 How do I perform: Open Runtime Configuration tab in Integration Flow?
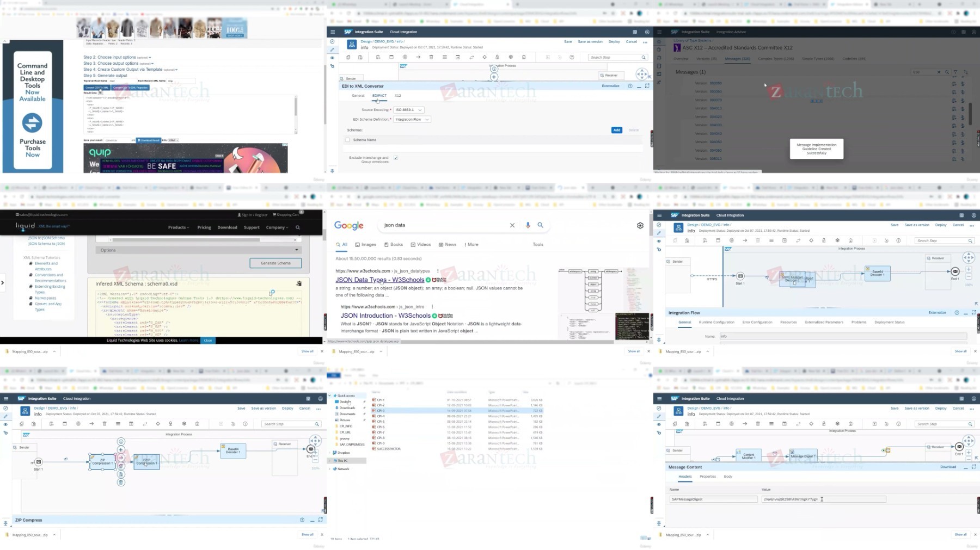[716, 322]
